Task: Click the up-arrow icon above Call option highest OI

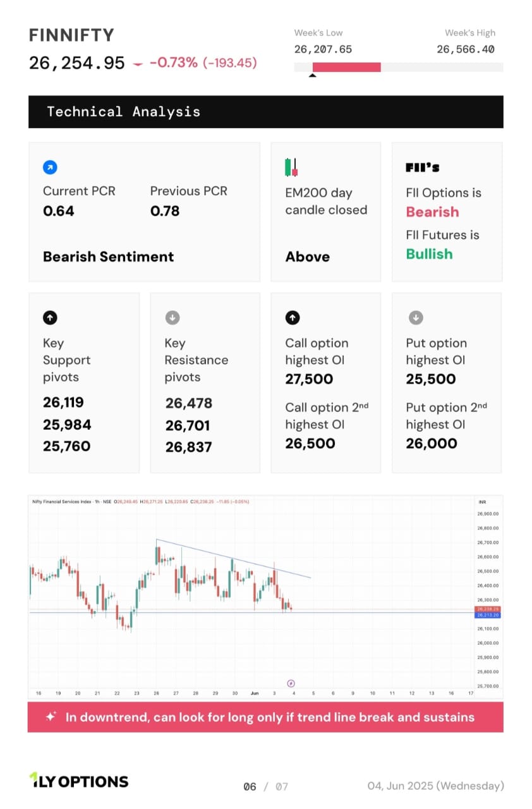Action: click(292, 317)
